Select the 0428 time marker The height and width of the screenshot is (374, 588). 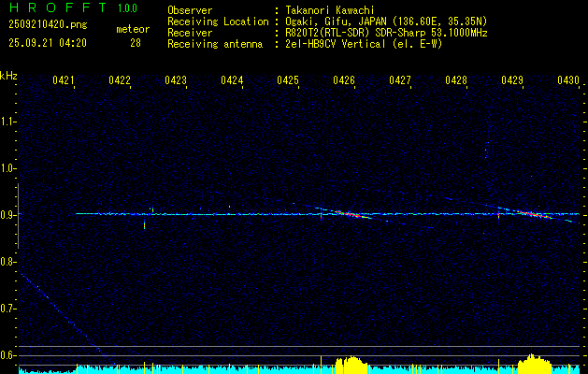(x=456, y=81)
